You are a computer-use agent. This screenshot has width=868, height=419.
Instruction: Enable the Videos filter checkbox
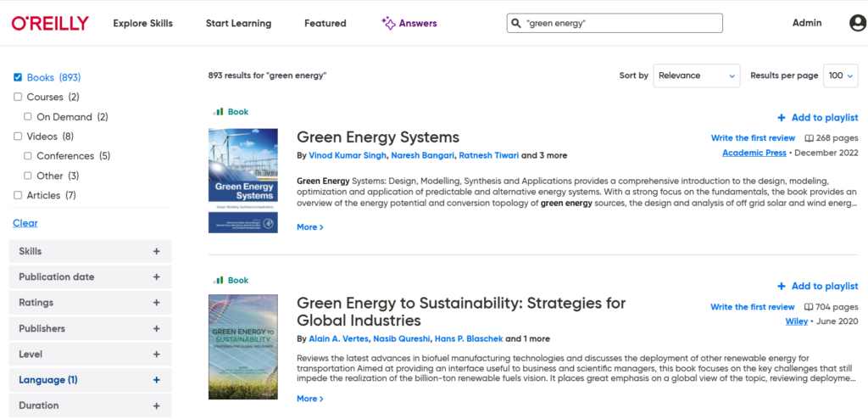pos(18,136)
